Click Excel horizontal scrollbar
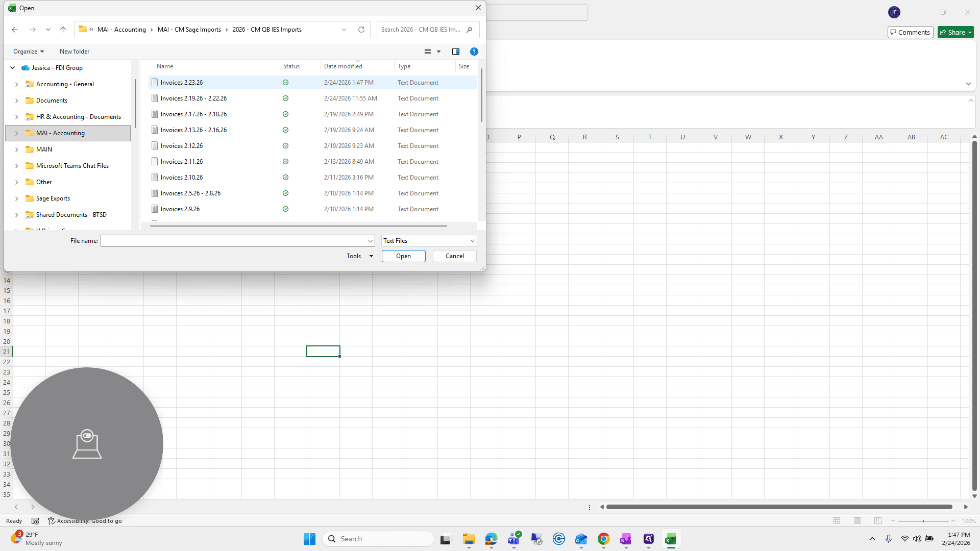Viewport: 980px width, 551px height. [x=779, y=507]
